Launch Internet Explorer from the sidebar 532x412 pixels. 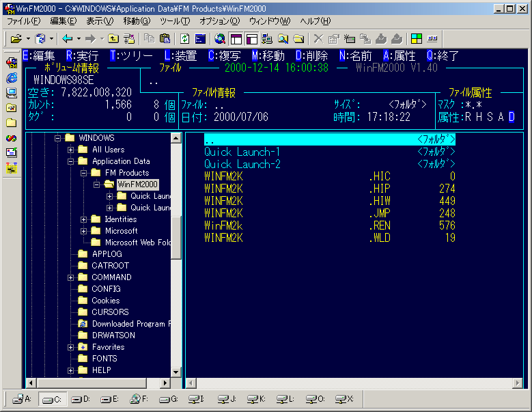tap(12, 78)
